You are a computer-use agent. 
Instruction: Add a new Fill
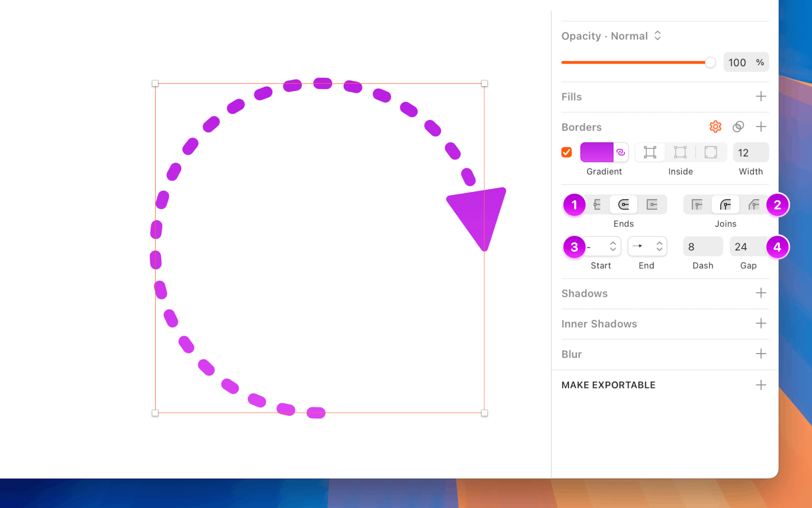tap(761, 97)
